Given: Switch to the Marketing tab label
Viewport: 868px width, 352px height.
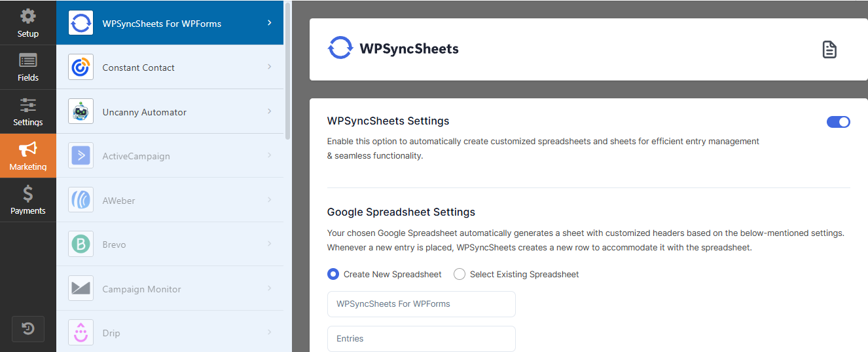Looking at the screenshot, I should point(28,166).
